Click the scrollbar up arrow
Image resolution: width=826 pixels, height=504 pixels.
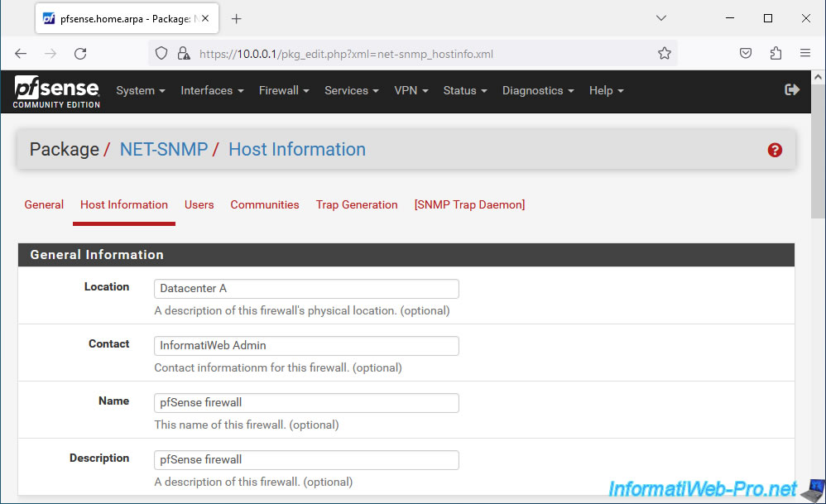(818, 78)
